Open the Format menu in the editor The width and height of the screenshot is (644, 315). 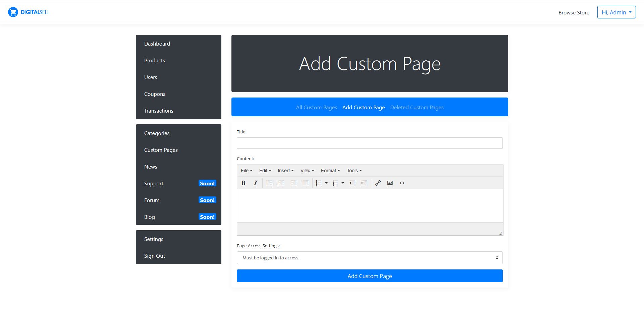[330, 171]
